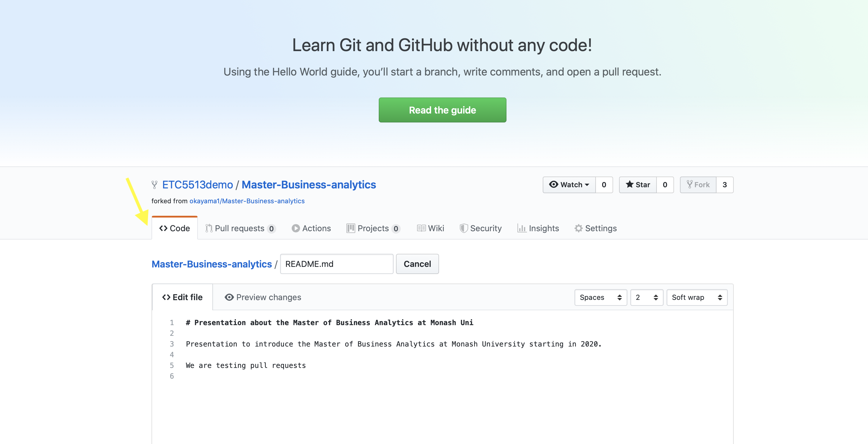This screenshot has height=444, width=868.
Task: Click the Read the guide button
Action: tap(442, 110)
